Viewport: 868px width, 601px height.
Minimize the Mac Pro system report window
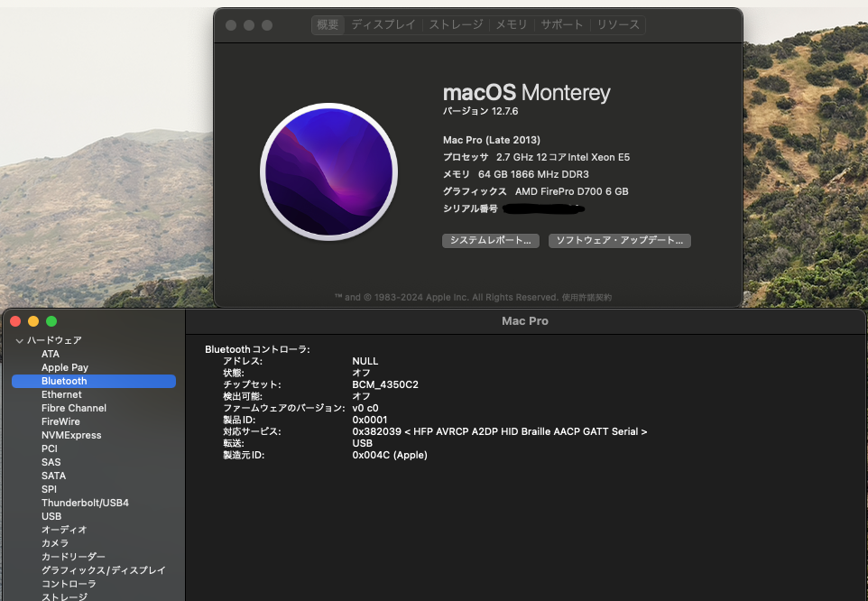pyautogui.click(x=33, y=321)
